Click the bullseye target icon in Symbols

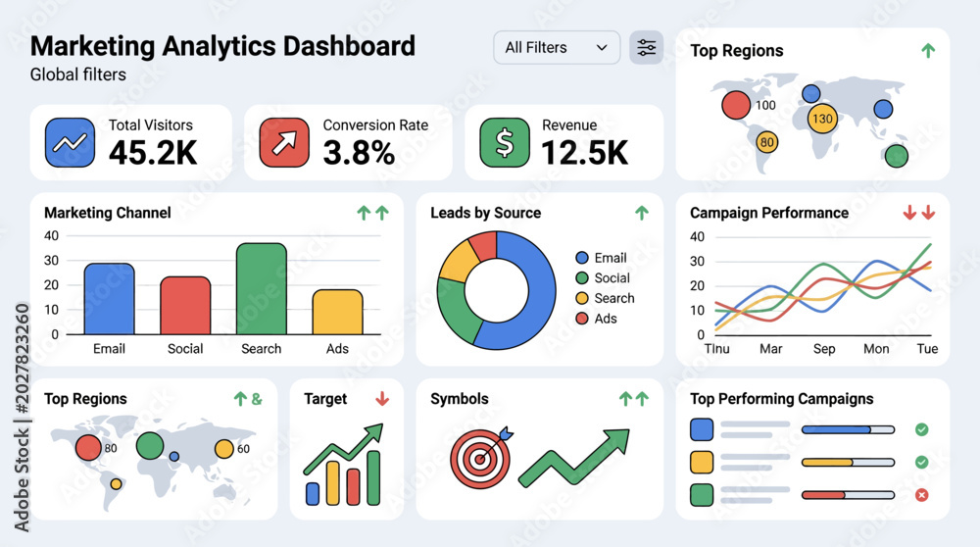coord(481,458)
